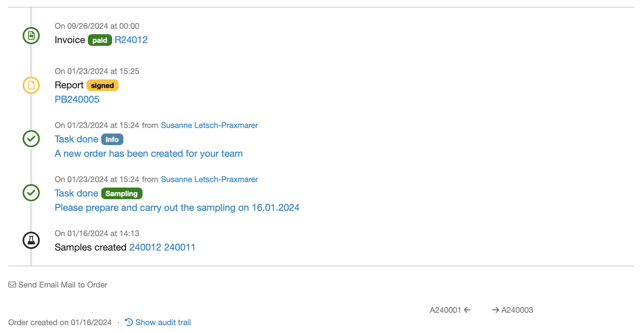Viewport: 644px width, 332px height.
Task: Click right arrow before A240003
Action: 495,310
